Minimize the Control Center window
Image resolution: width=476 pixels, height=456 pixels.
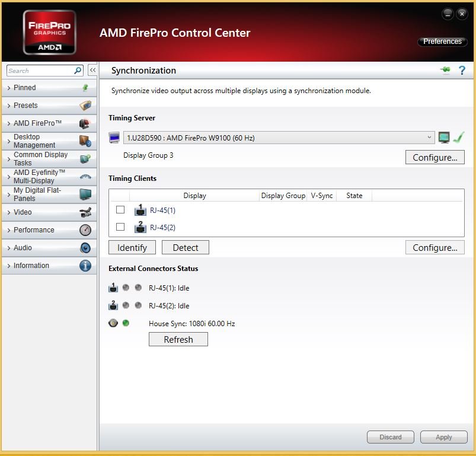(448, 14)
